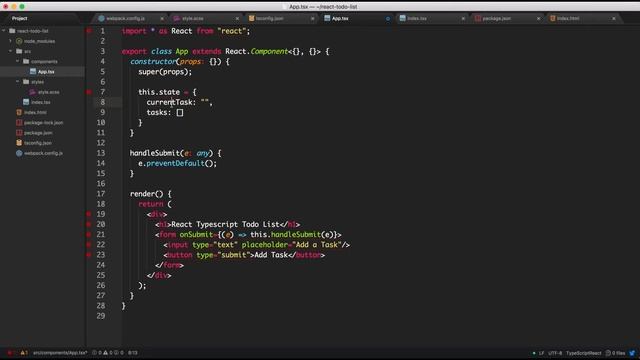
Task: Collapse the styles folder
Action: tap(18, 82)
